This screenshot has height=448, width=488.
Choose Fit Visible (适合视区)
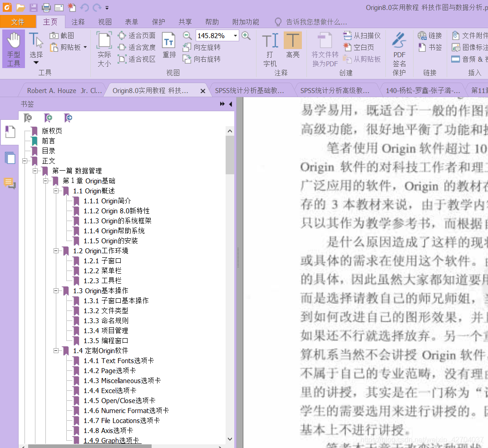[137, 59]
